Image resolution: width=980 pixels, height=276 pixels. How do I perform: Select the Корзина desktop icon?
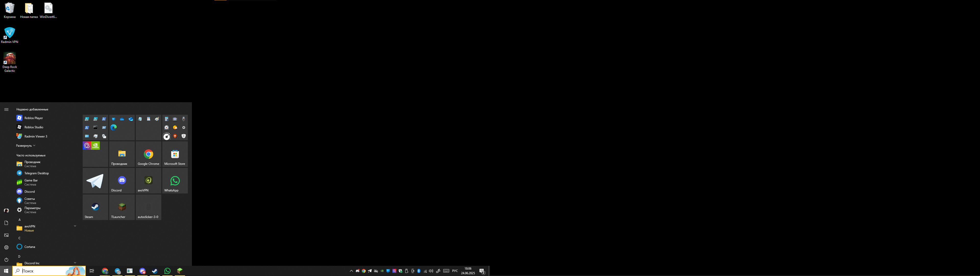[x=9, y=11]
